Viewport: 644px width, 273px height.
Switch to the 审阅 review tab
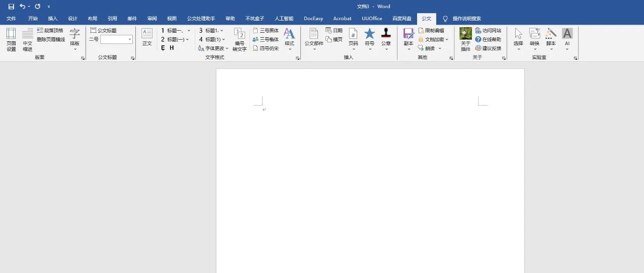click(x=152, y=19)
